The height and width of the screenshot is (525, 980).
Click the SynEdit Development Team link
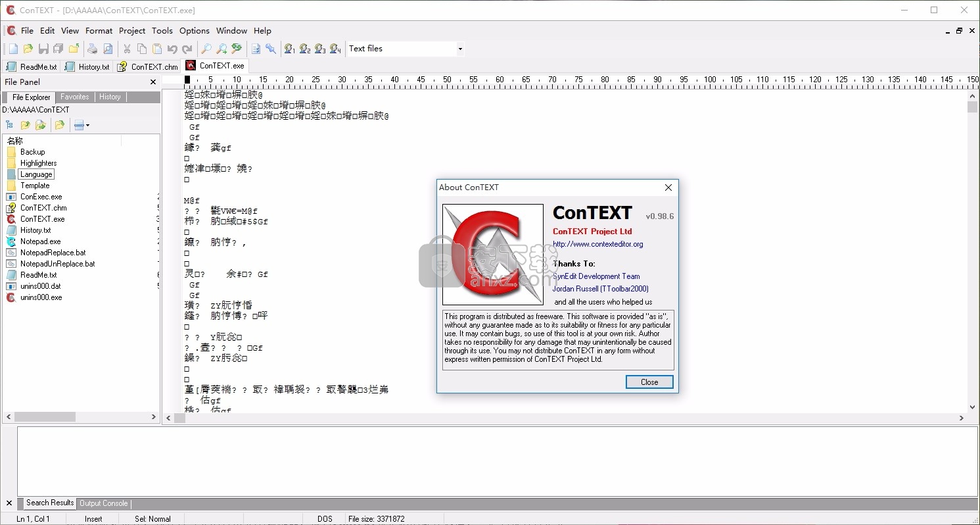click(597, 276)
